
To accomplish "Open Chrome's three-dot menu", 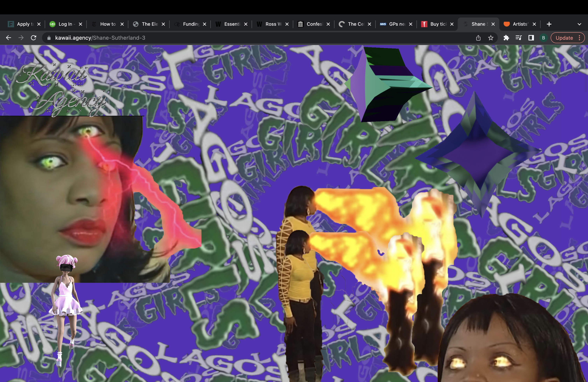I will [x=579, y=38].
